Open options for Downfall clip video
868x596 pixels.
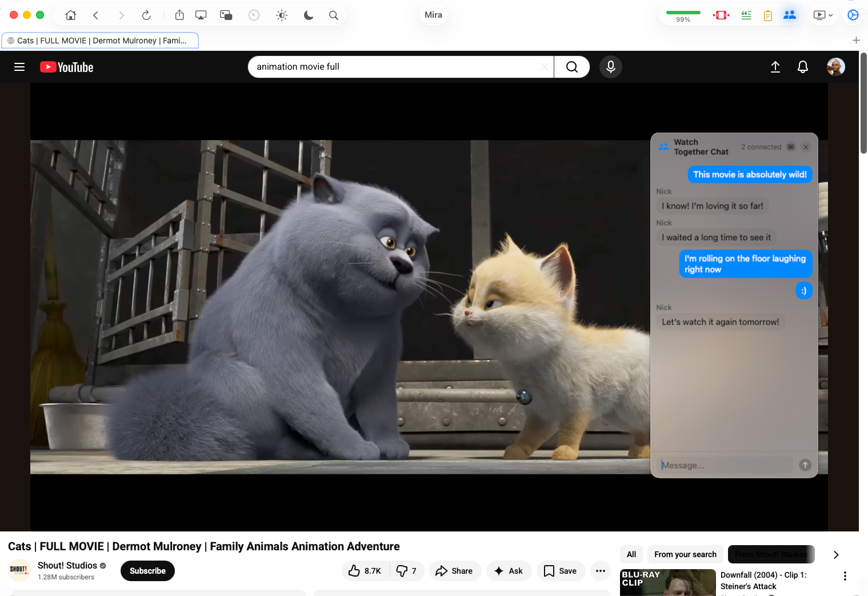click(x=845, y=576)
